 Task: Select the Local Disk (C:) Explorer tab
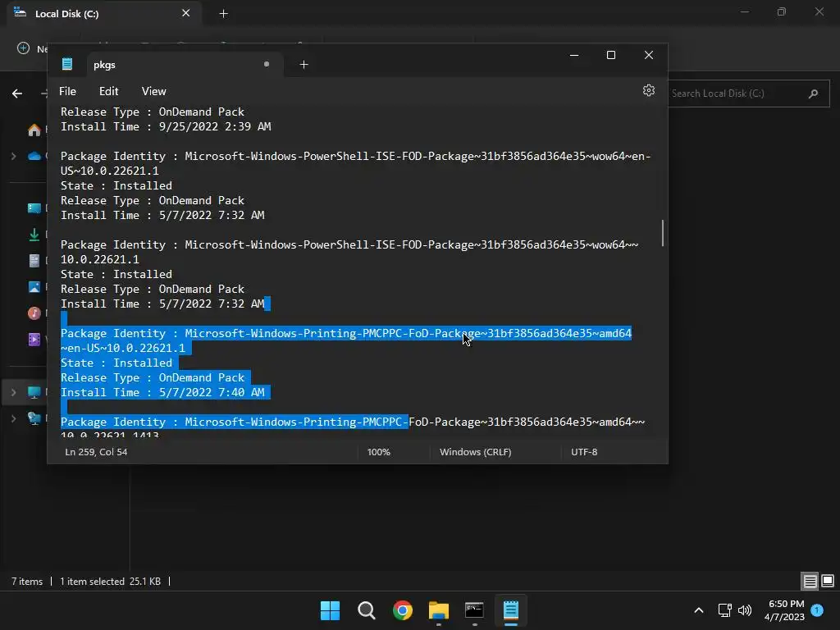click(104, 13)
